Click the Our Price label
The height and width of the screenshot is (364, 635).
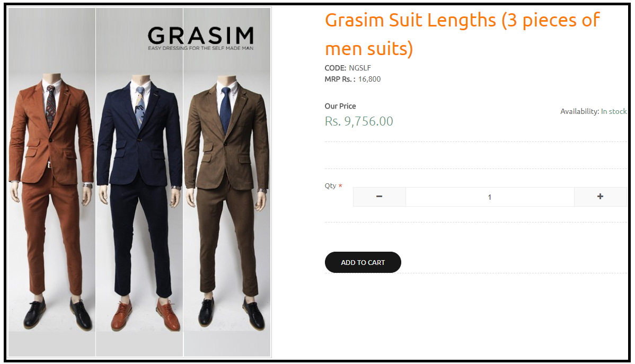click(340, 106)
